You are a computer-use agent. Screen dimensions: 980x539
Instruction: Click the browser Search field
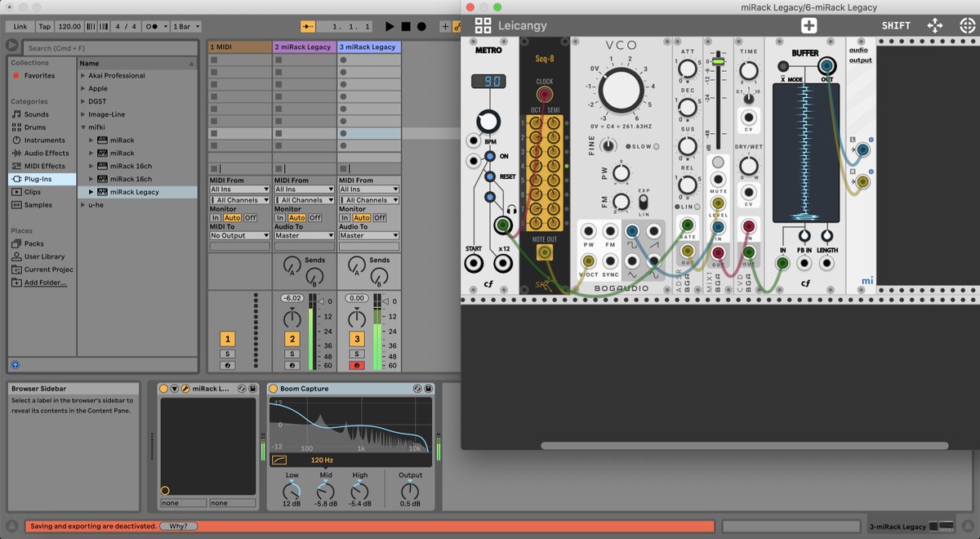109,48
